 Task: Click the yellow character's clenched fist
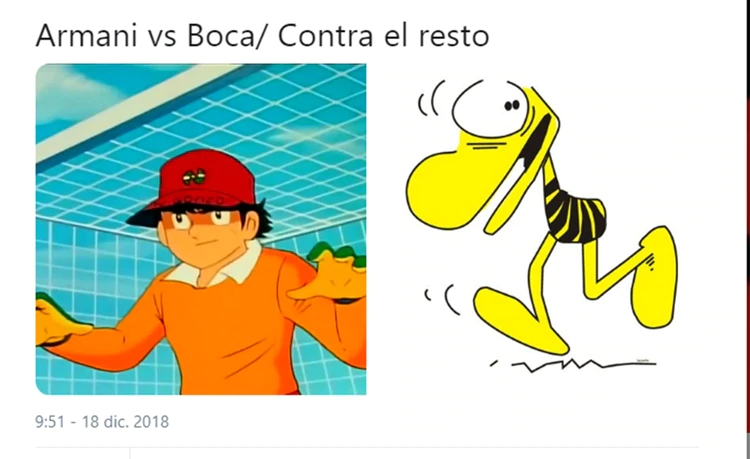(x=654, y=278)
